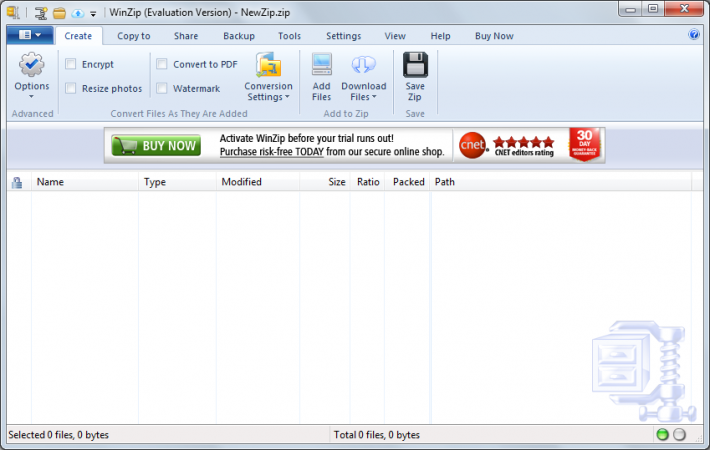Image resolution: width=710 pixels, height=450 pixels.
Task: Sort by the Type column header
Action: click(177, 182)
